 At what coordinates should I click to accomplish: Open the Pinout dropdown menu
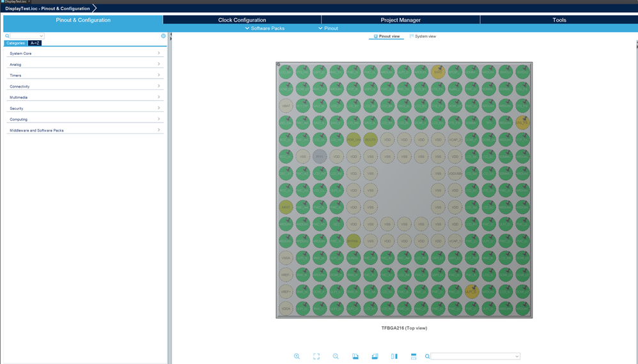(328, 28)
